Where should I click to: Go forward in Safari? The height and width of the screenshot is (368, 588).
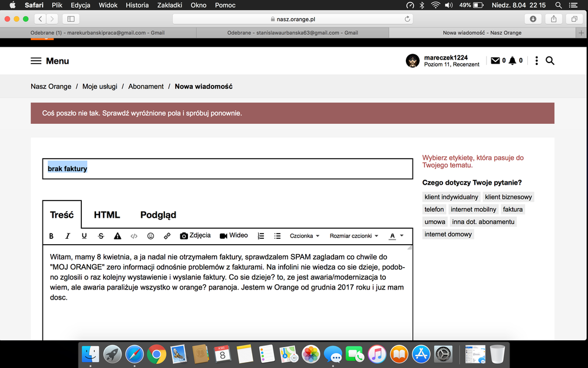tap(52, 19)
